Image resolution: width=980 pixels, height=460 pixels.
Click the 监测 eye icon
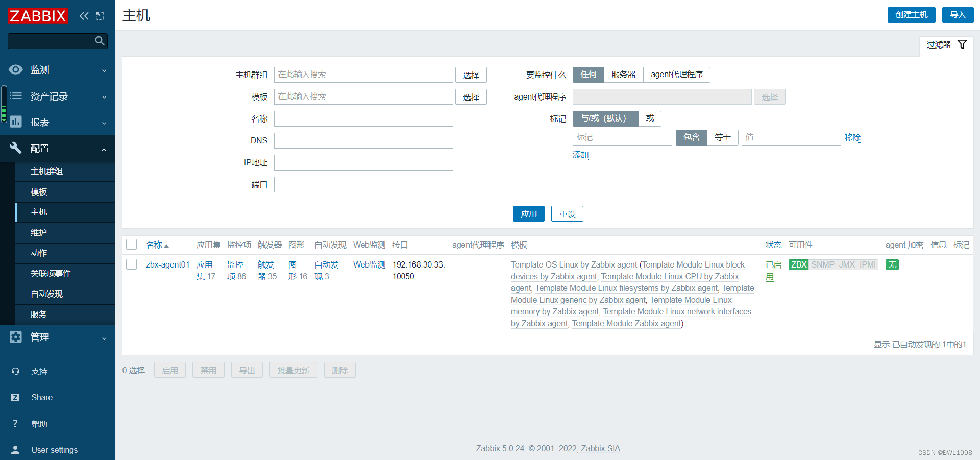(16, 69)
